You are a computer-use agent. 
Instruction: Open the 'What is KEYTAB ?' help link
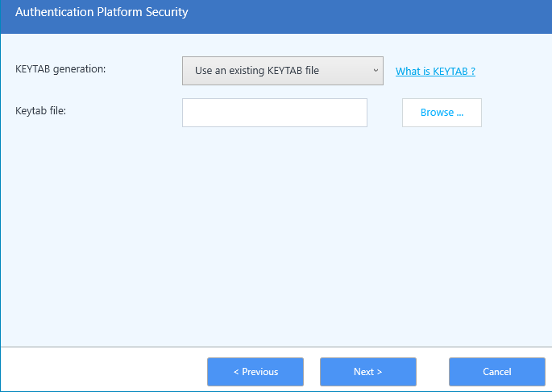click(435, 72)
